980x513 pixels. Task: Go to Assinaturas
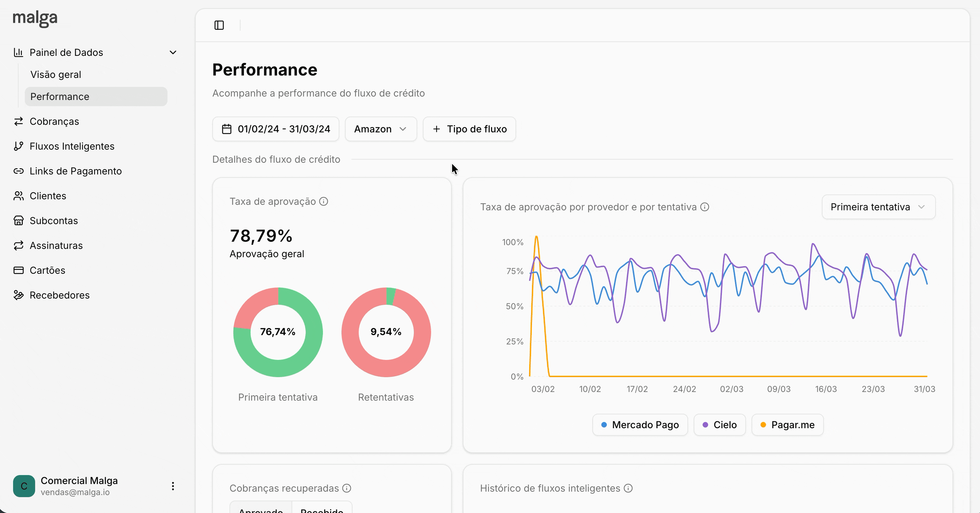[56, 245]
